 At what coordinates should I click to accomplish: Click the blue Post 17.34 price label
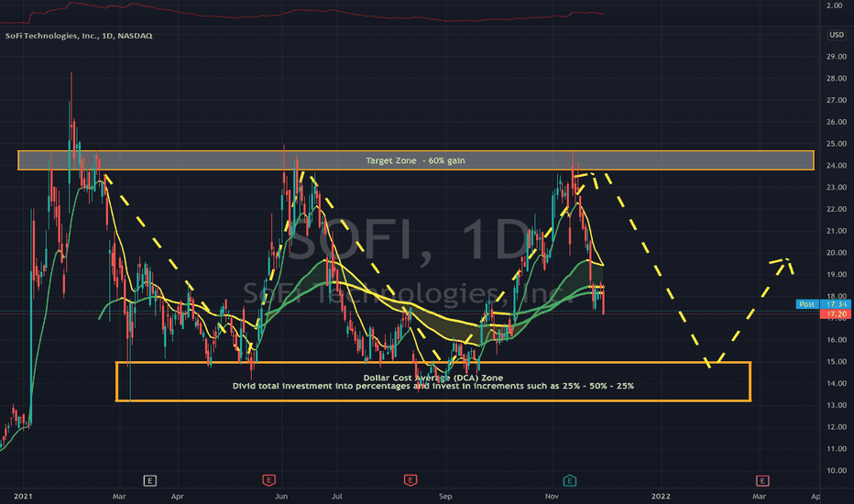pos(823,304)
